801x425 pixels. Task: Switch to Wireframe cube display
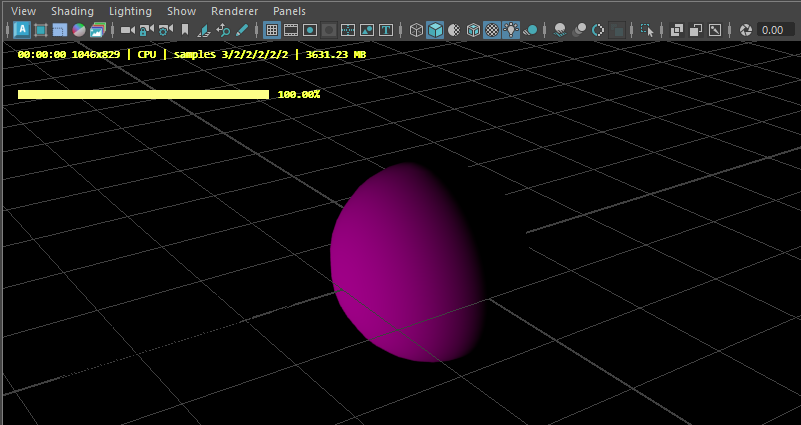(416, 30)
